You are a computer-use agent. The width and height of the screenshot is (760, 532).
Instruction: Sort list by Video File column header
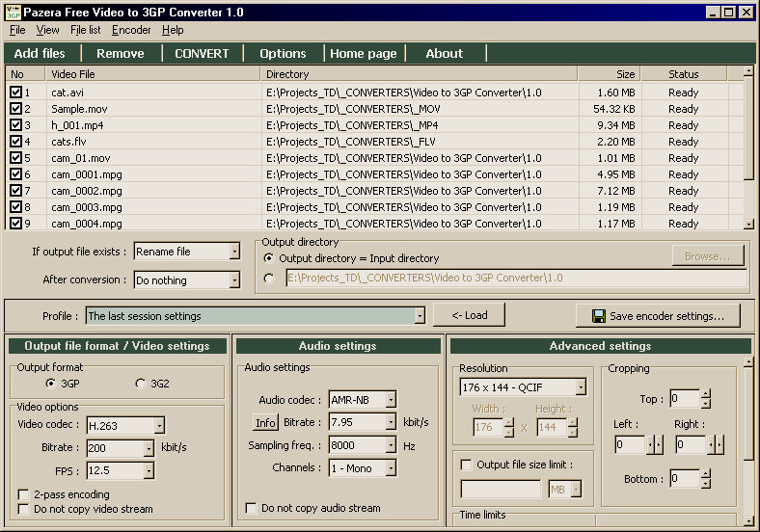pyautogui.click(x=152, y=74)
